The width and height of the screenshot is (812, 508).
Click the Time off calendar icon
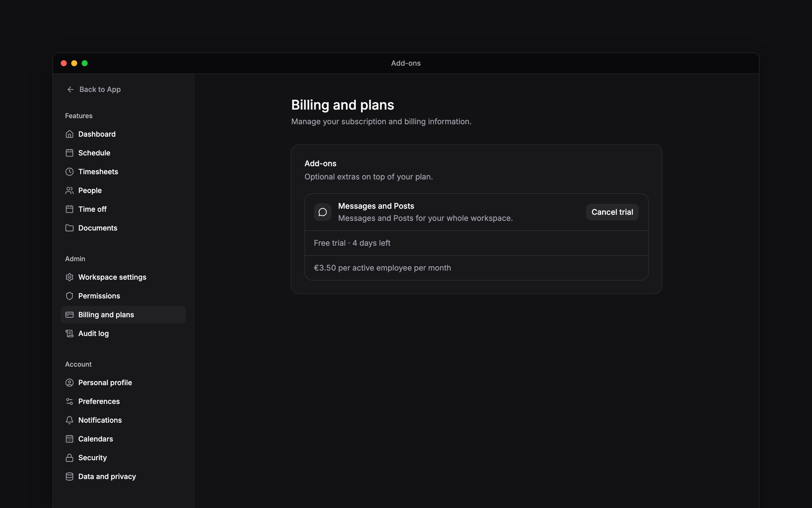pos(70,209)
